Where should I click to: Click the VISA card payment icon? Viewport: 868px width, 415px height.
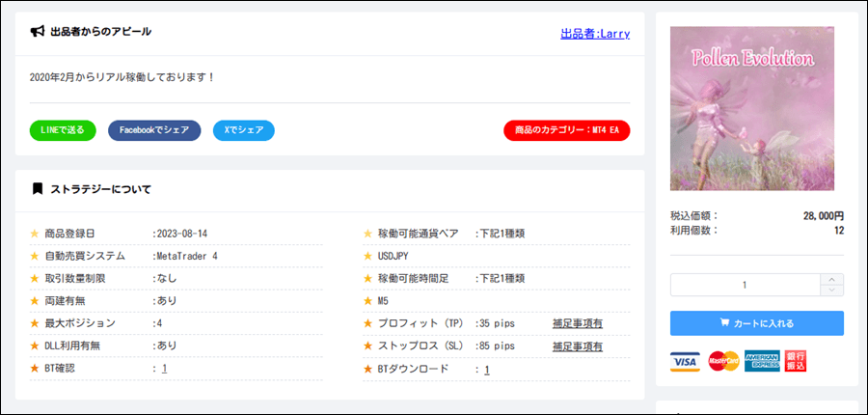tap(685, 362)
